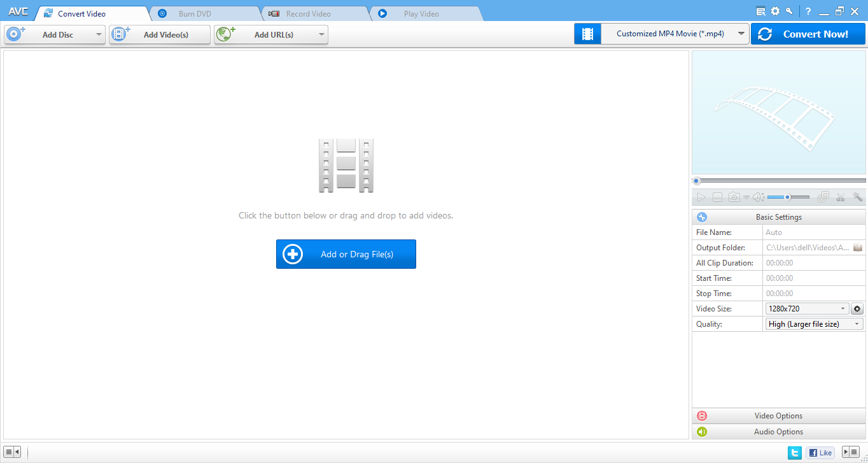868x463 pixels.
Task: Click the Start Time 00:00:00 field
Action: click(815, 278)
